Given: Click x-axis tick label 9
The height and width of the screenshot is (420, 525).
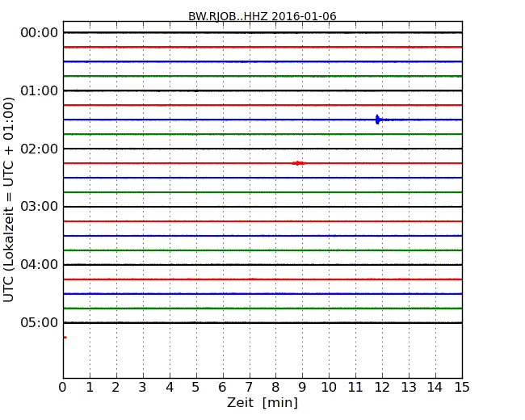Looking at the screenshot, I should pos(302,388).
